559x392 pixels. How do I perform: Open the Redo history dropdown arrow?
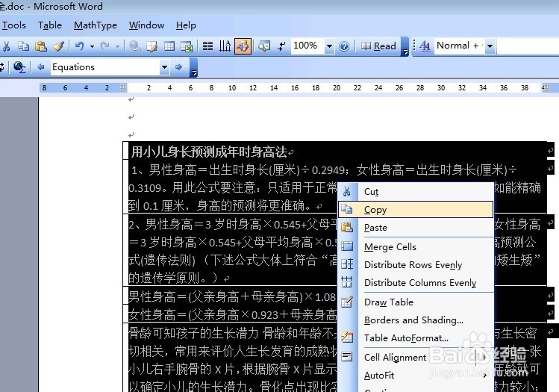coord(117,46)
